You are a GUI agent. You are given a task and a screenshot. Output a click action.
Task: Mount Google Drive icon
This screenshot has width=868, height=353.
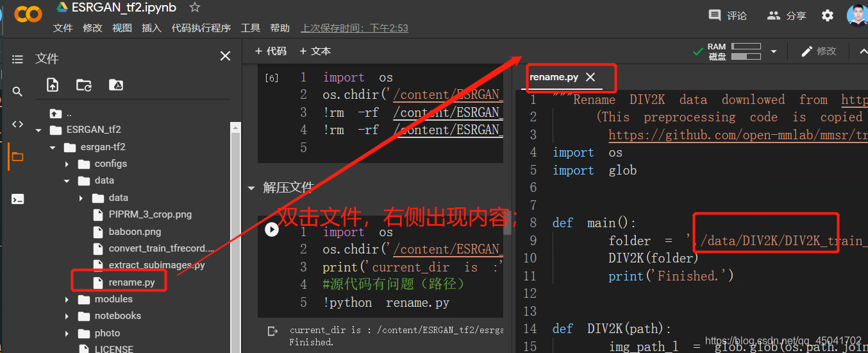pyautogui.click(x=115, y=85)
